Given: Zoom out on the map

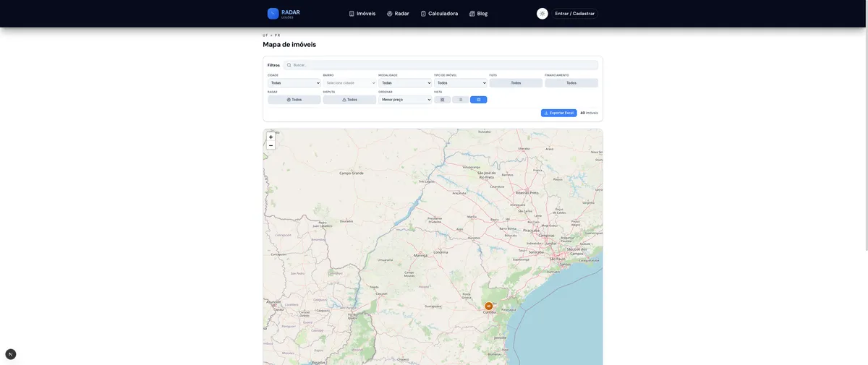Looking at the screenshot, I should [271, 145].
